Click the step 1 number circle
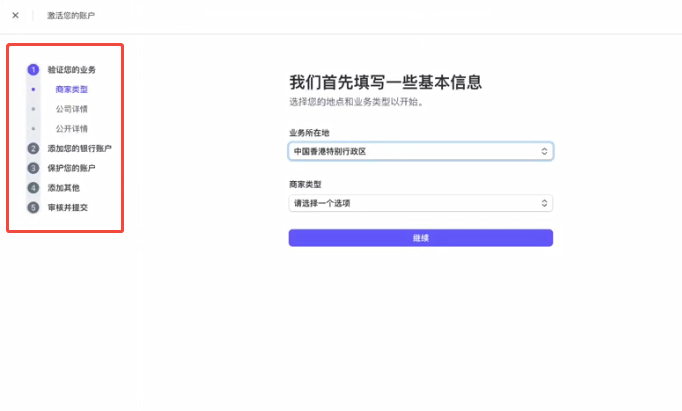The height and width of the screenshot is (411, 682). click(x=33, y=70)
